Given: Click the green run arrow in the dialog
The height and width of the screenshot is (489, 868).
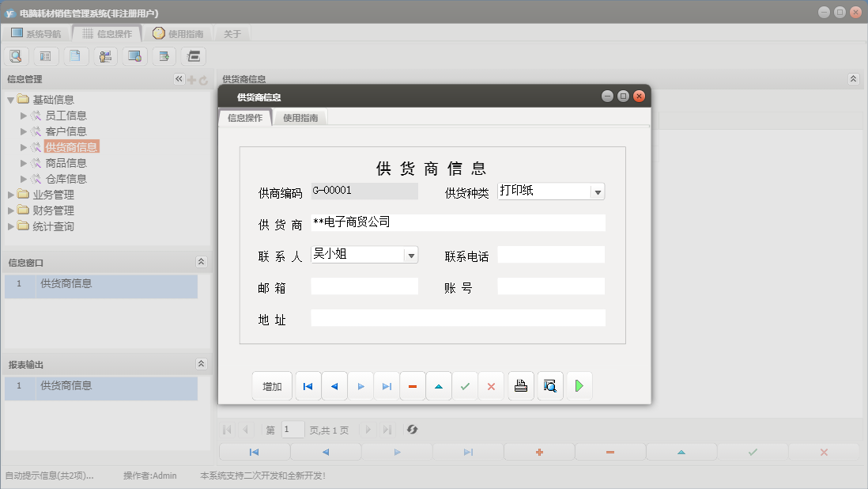Looking at the screenshot, I should tap(578, 386).
